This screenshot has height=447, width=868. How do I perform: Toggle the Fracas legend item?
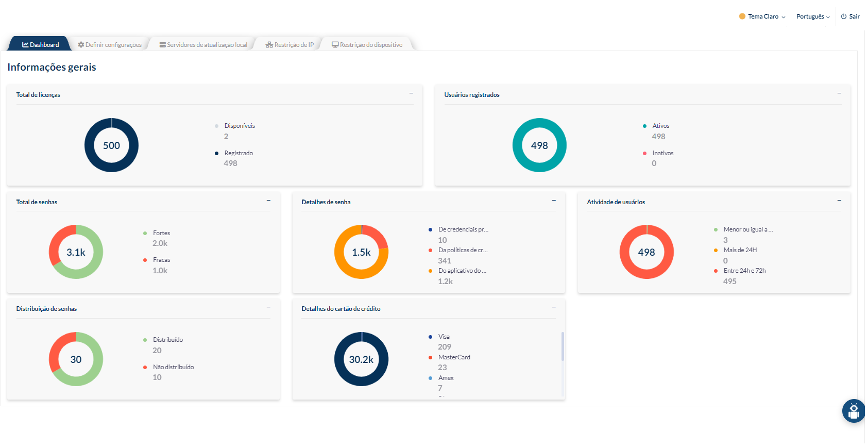(x=157, y=260)
